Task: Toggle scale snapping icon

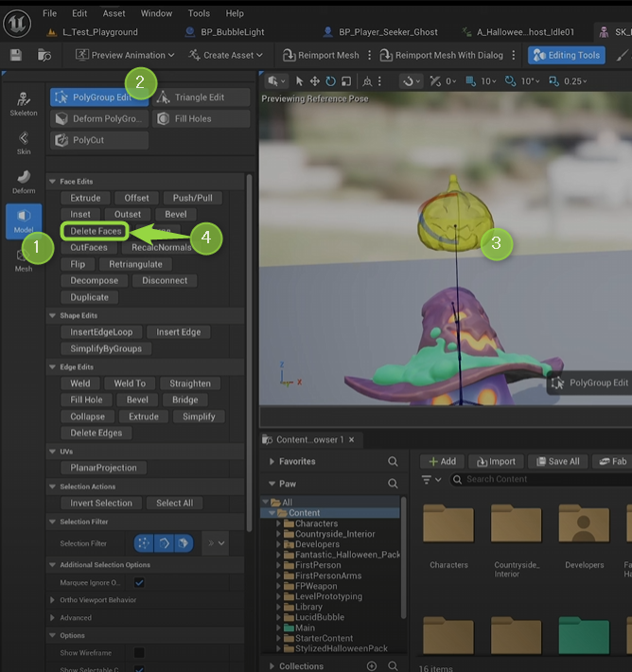Action: tap(553, 81)
